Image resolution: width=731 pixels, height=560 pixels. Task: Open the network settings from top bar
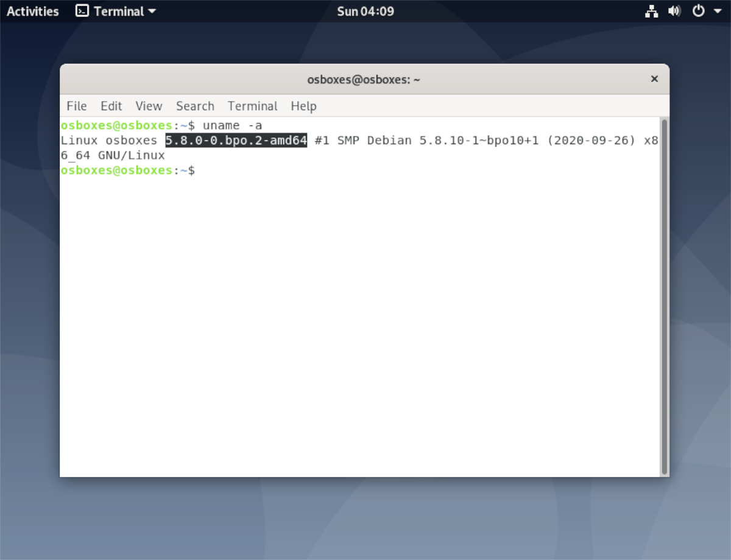click(x=651, y=10)
